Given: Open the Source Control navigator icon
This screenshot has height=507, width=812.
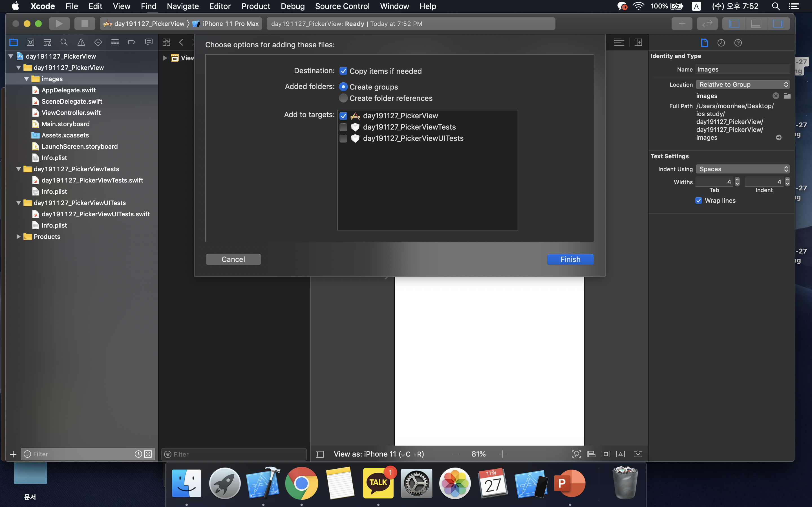Looking at the screenshot, I should (30, 42).
